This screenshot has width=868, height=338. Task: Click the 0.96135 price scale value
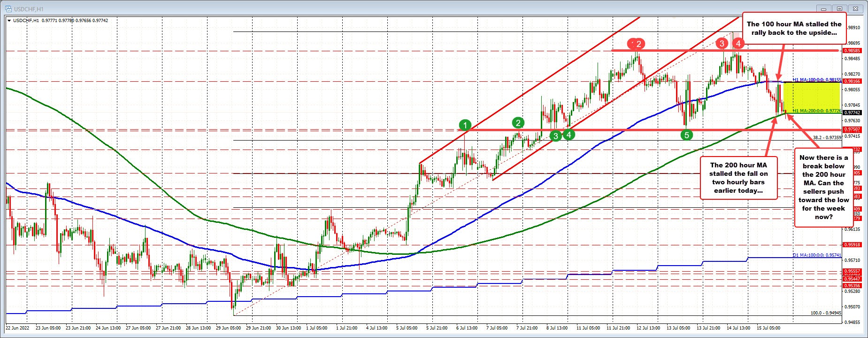click(853, 229)
